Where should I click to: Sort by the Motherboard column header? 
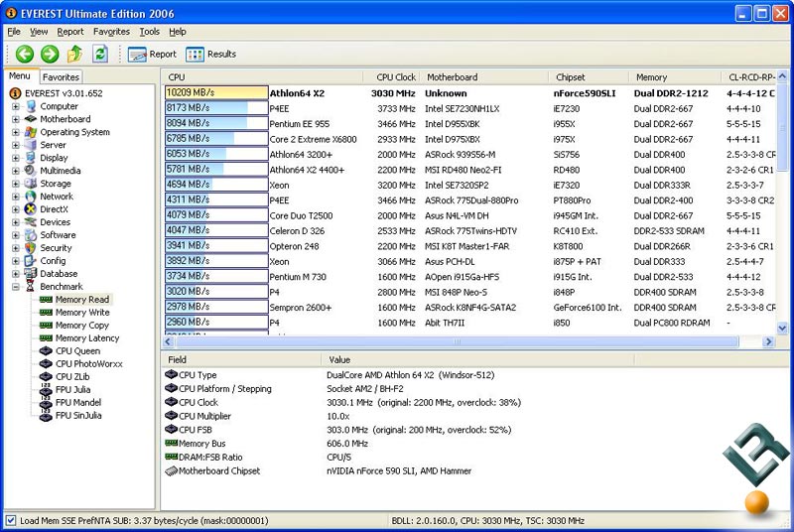point(485,77)
